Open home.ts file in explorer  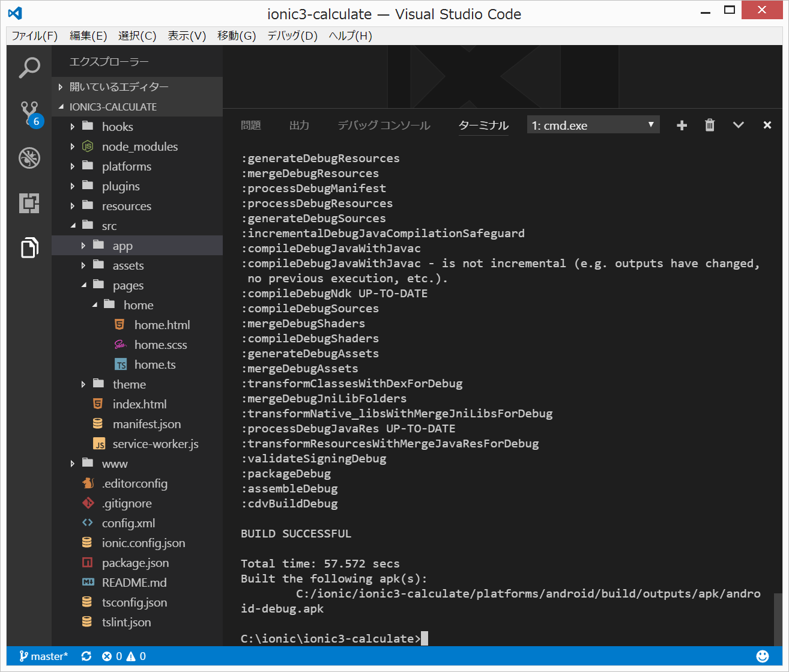(x=154, y=365)
